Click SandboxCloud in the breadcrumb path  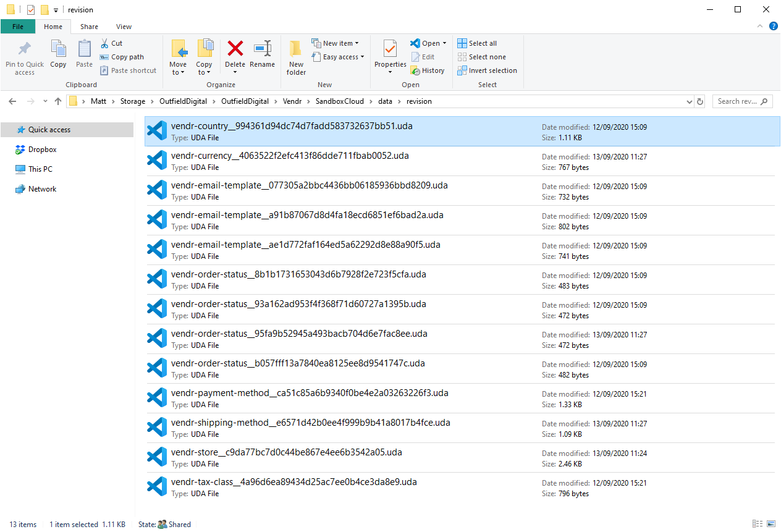coord(345,101)
